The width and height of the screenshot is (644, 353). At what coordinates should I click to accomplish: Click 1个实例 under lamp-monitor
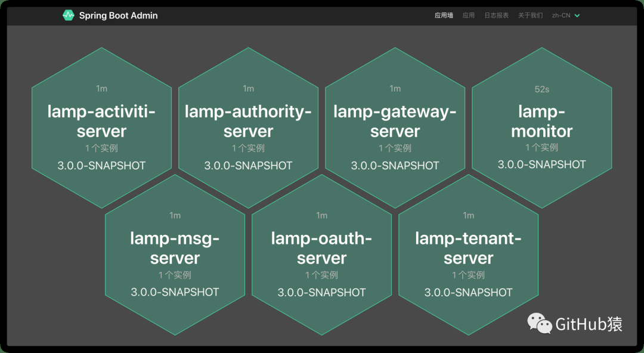coord(541,147)
